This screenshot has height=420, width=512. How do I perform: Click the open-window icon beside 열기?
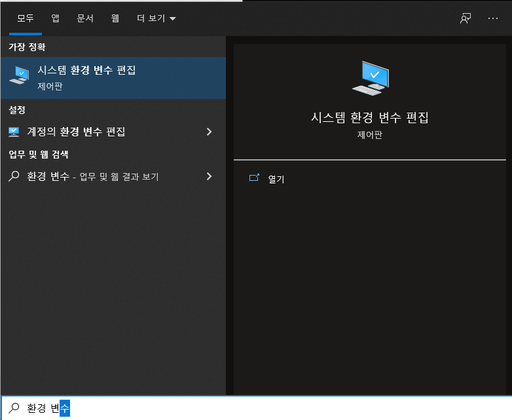point(254,178)
